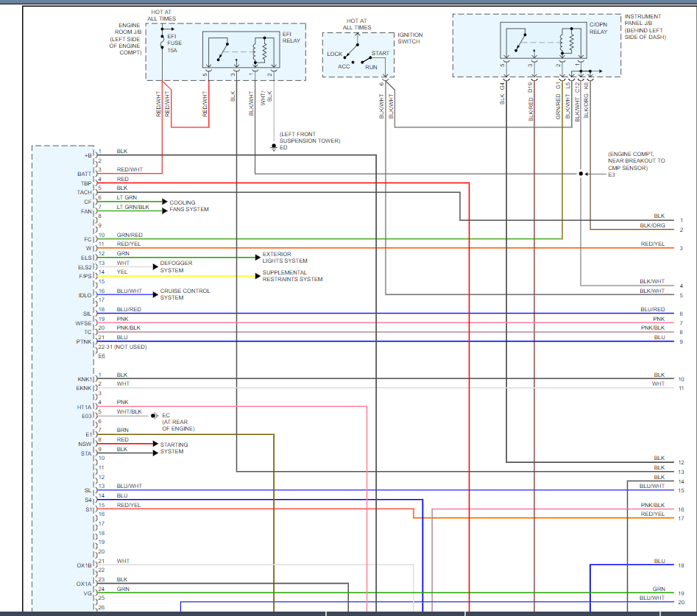Select the IGNITION SWITCH label
Viewport: 697px width, 616px height.
410,38
